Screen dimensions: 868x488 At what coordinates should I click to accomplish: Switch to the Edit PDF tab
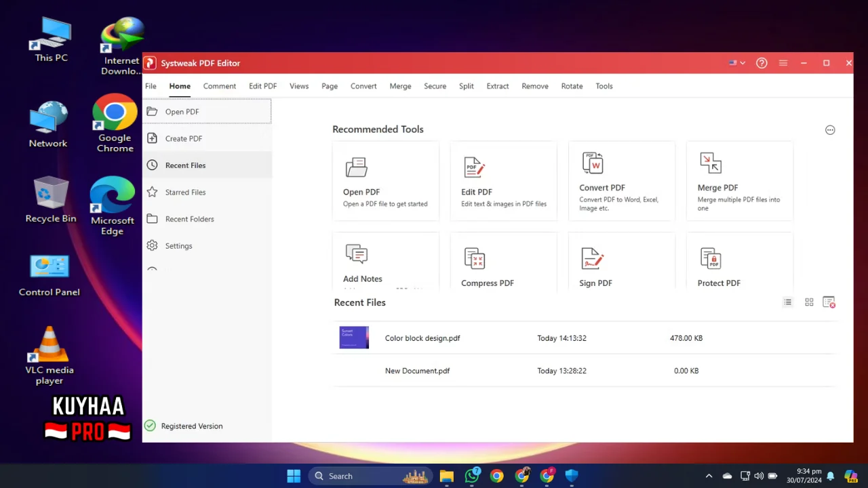[262, 86]
